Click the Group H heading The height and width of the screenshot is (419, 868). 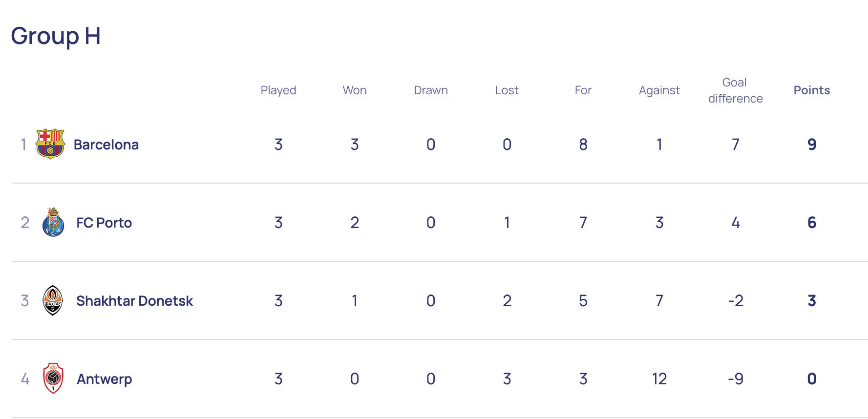(x=56, y=36)
